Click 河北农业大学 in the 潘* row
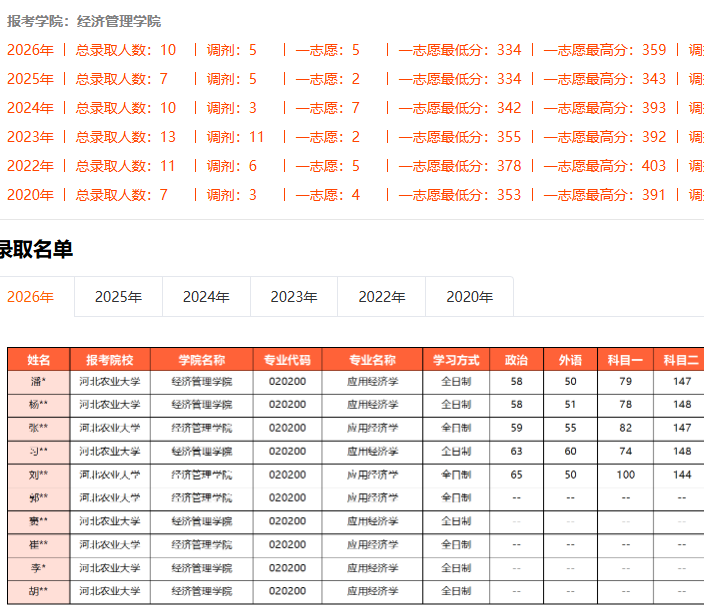The width and height of the screenshot is (704, 607). click(110, 382)
